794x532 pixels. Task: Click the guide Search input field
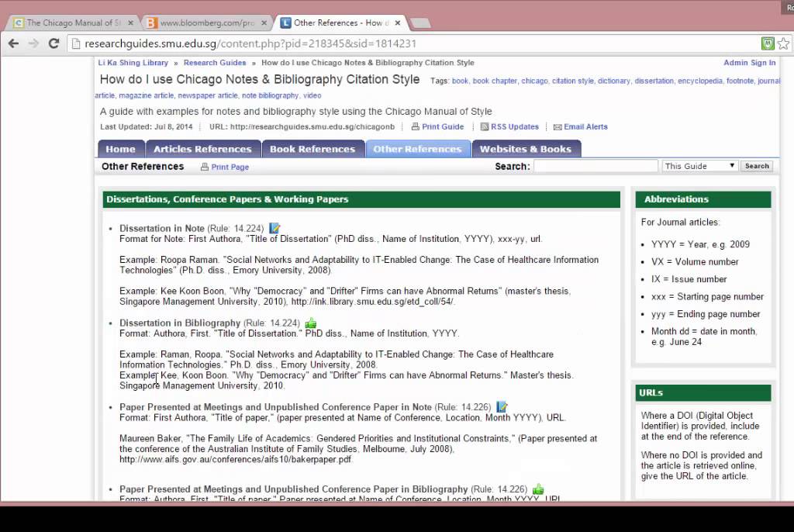[x=595, y=166]
